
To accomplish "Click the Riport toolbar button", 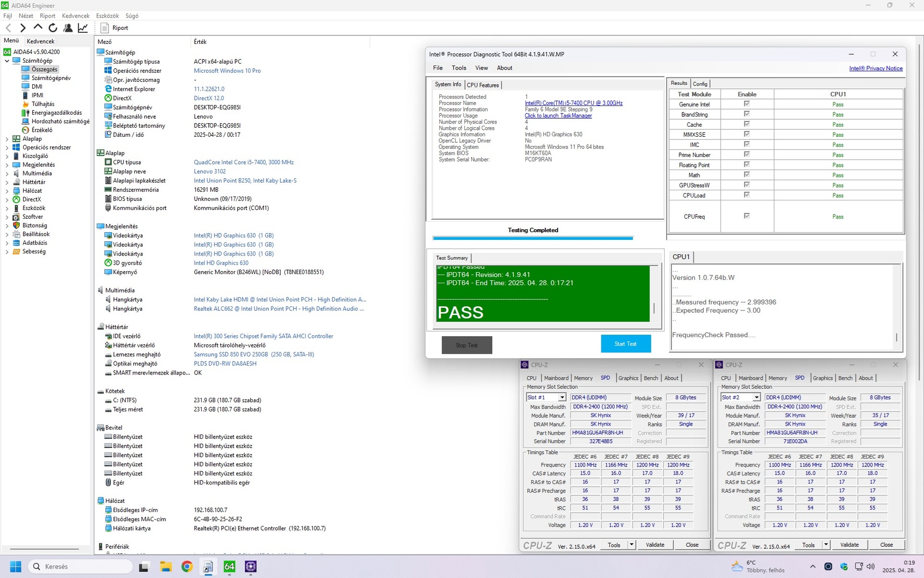I will pos(114,28).
